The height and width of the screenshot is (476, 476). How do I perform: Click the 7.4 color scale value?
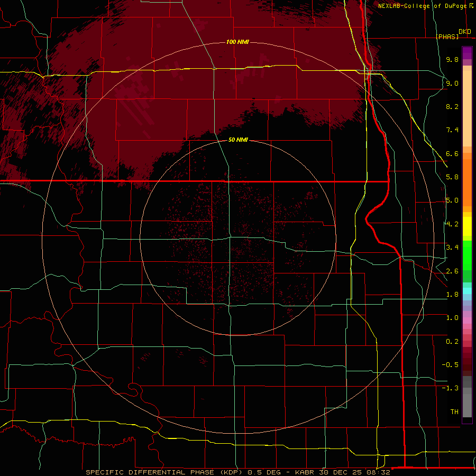[452, 130]
